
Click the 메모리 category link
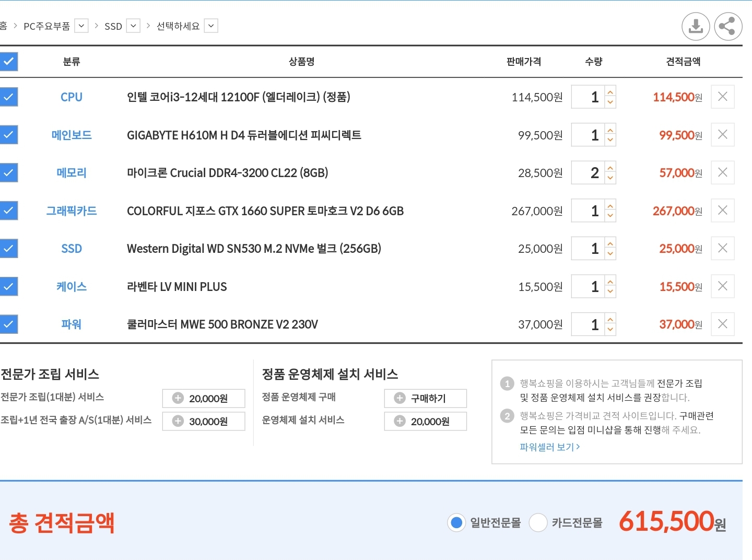[x=72, y=173]
